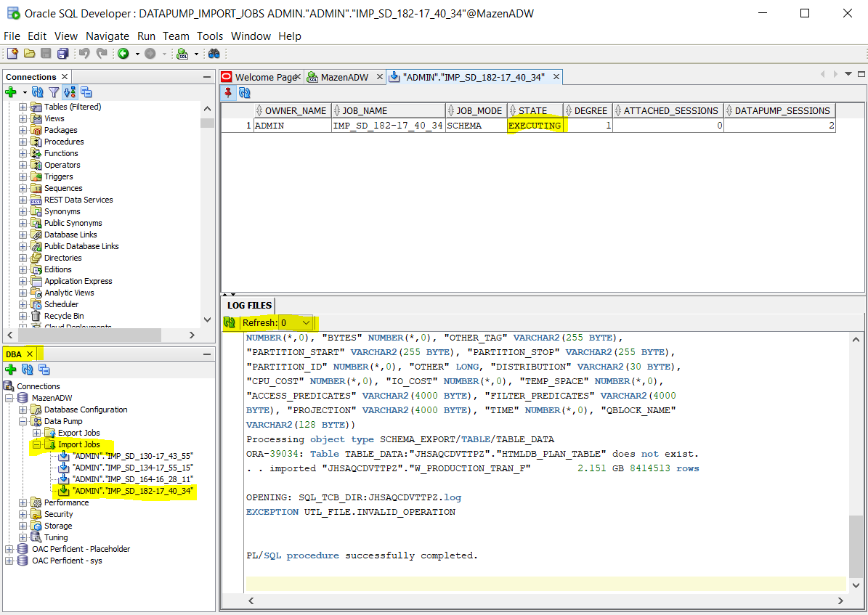The image size is (868, 615).
Task: Toggle the red pin Freeze View icon
Action: pyautogui.click(x=229, y=92)
